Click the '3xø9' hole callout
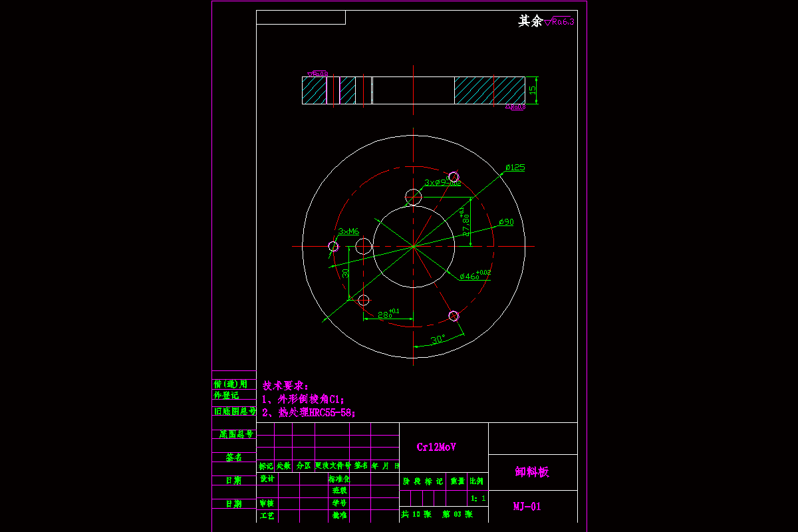Viewport: 798px width, 532px height. click(443, 182)
